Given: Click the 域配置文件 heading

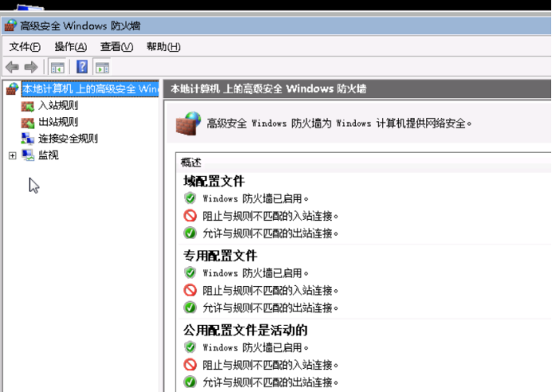Looking at the screenshot, I should tap(214, 182).
